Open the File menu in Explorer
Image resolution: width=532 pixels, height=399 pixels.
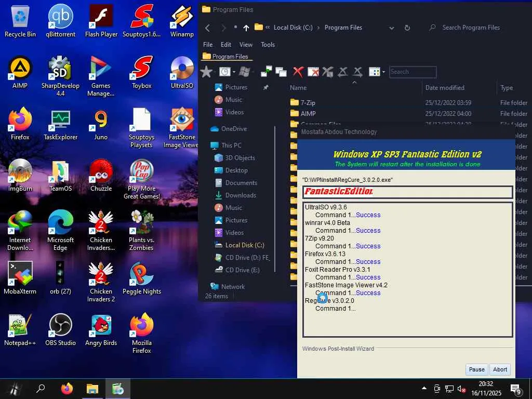(208, 45)
